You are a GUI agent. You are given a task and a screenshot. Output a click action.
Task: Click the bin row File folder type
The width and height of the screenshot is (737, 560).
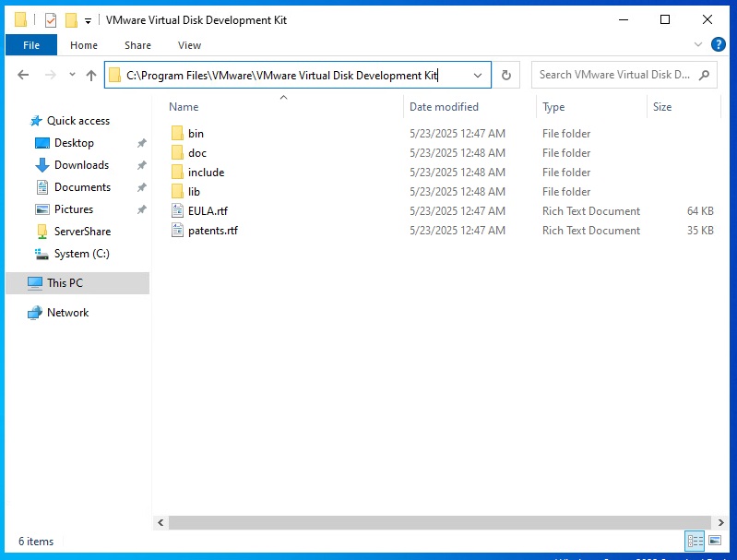pyautogui.click(x=566, y=134)
